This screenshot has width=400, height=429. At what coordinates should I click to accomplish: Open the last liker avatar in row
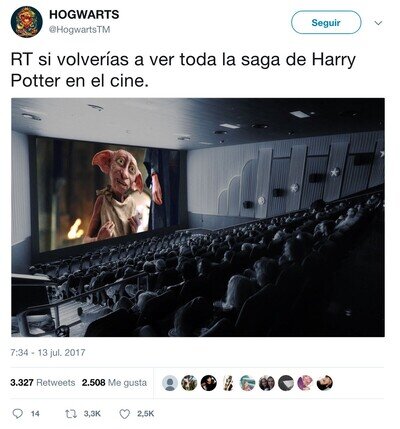(325, 383)
